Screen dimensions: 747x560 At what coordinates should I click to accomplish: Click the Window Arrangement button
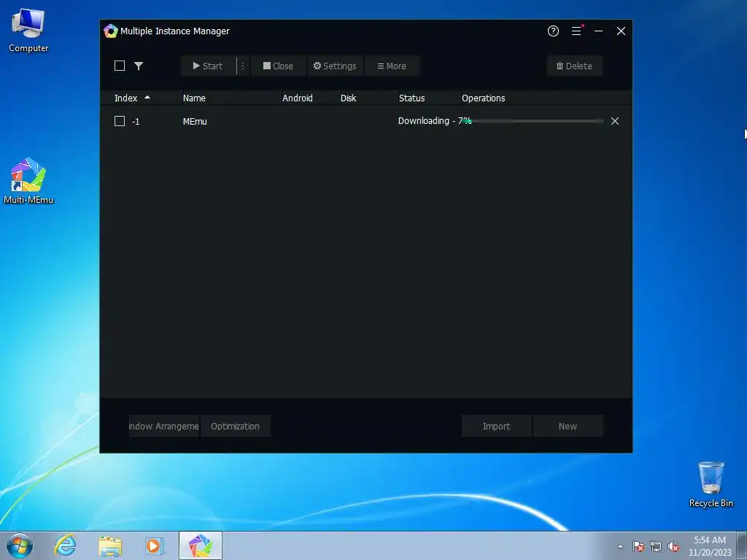(164, 426)
